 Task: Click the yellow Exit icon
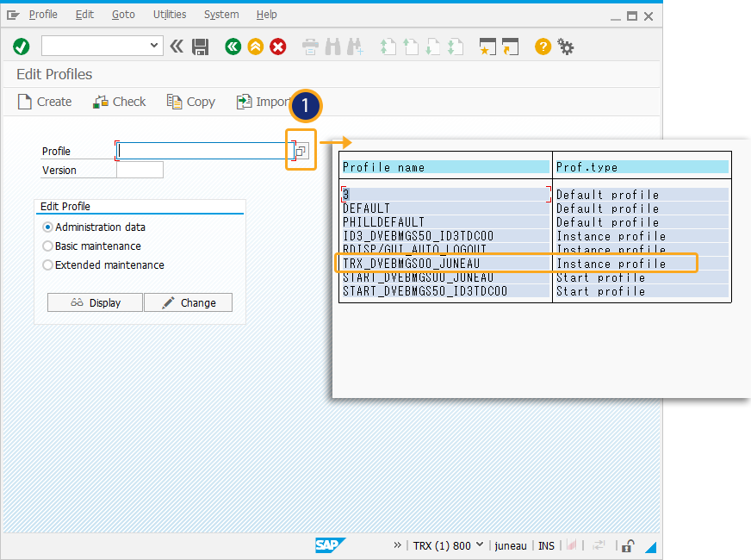[256, 47]
